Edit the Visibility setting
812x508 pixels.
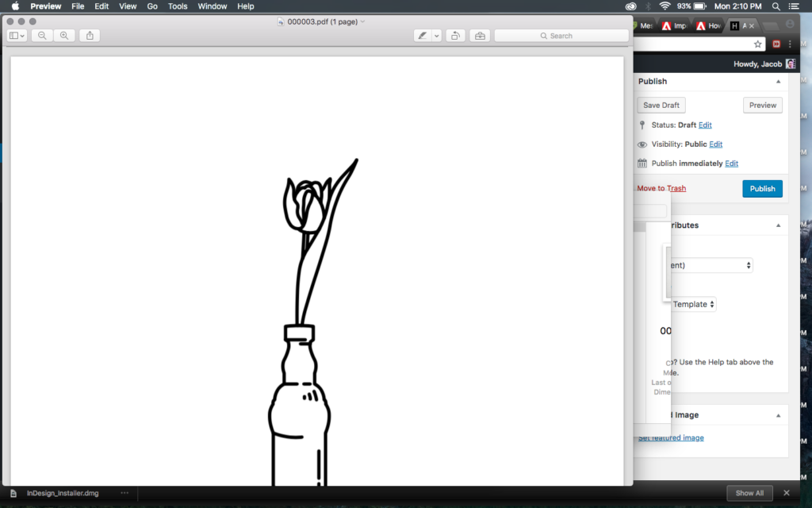click(x=715, y=144)
